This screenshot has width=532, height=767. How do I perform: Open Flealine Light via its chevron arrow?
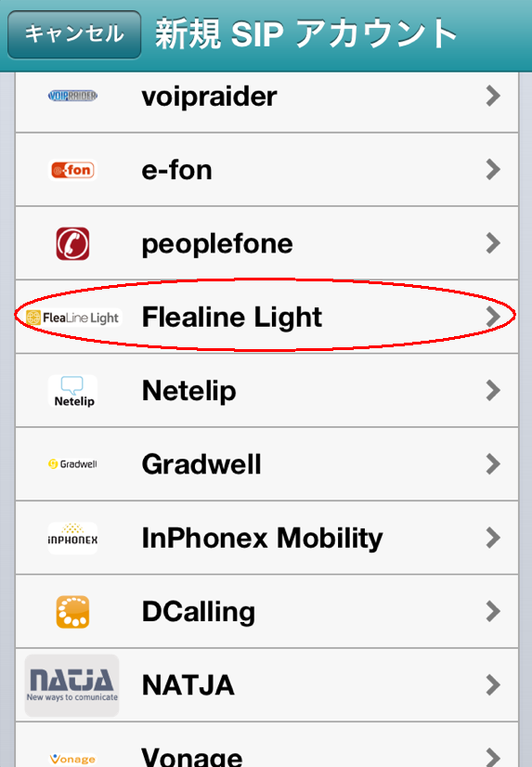click(493, 317)
